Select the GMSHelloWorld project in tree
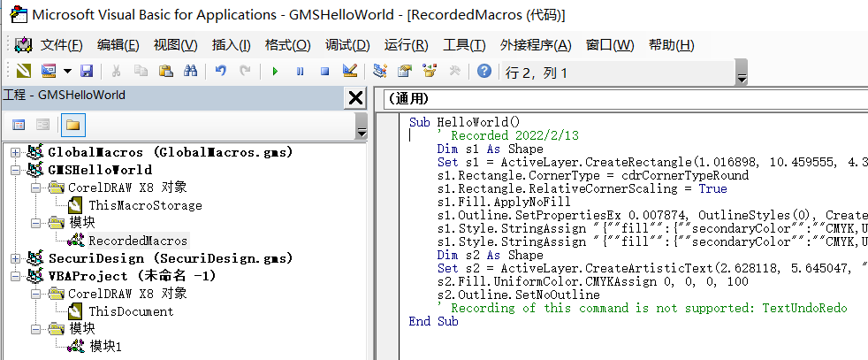The width and height of the screenshot is (868, 360). [x=100, y=170]
